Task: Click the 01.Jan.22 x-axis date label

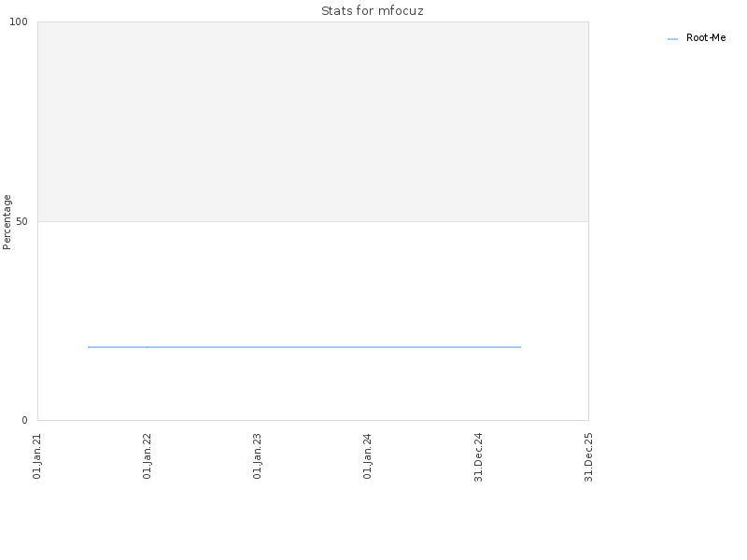Action: tap(148, 456)
